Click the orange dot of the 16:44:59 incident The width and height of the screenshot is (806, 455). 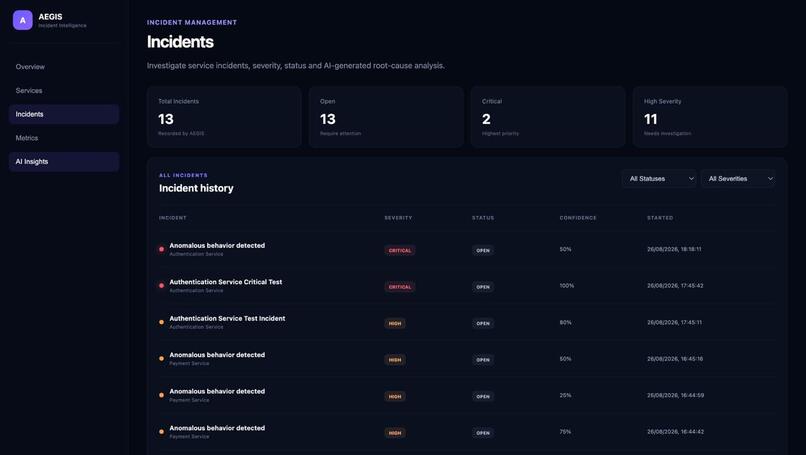(161, 395)
